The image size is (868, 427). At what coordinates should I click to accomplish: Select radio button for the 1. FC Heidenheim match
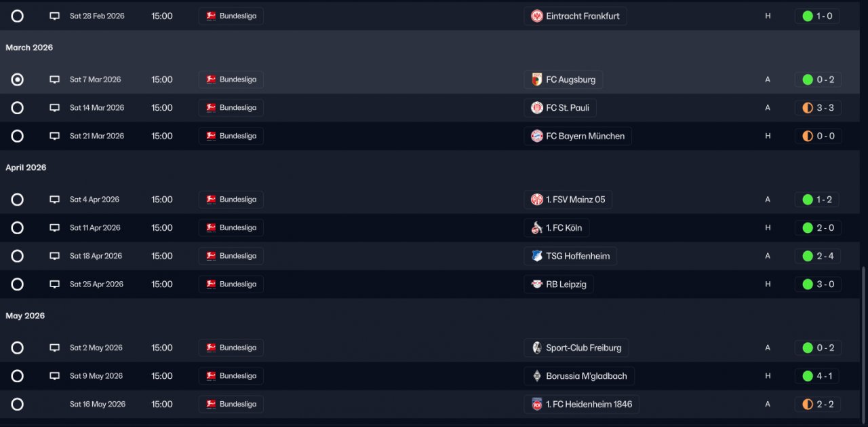pos(18,405)
